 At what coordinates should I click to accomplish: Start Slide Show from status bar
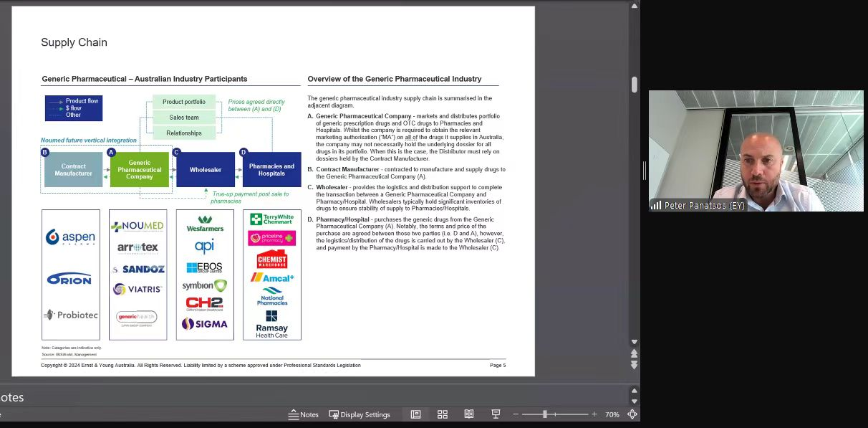click(x=496, y=414)
